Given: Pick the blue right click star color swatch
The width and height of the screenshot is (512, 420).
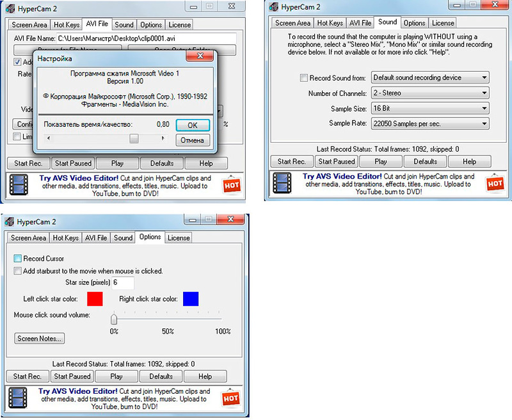Looking at the screenshot, I should pos(191,299).
